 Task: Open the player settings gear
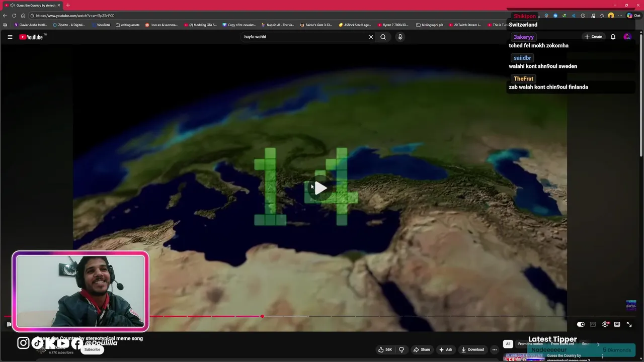[605, 324]
